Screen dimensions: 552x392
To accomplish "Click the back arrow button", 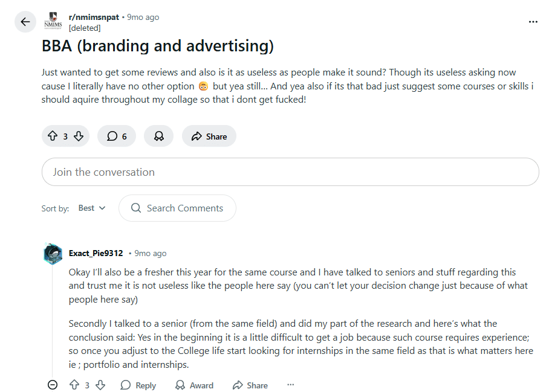I will click(x=25, y=22).
